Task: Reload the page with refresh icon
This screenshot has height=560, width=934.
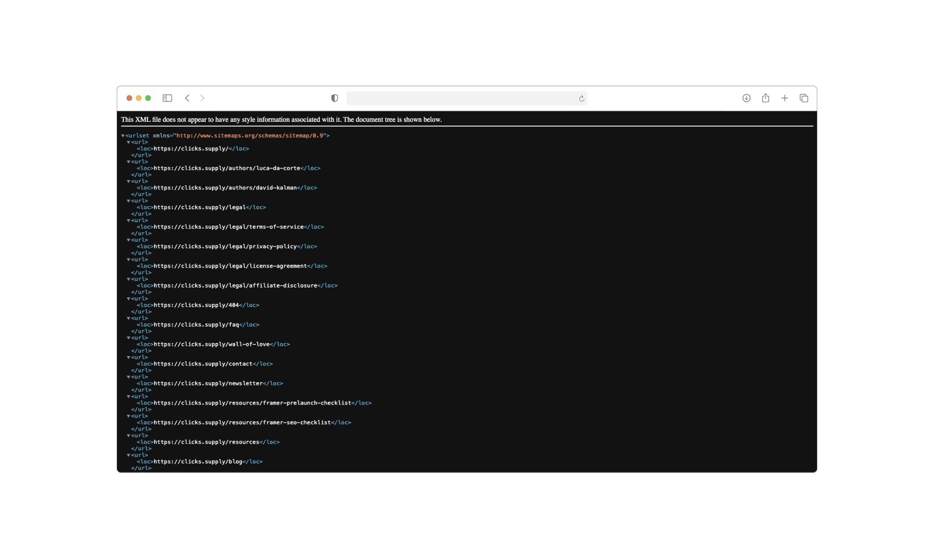Action: coord(581,98)
